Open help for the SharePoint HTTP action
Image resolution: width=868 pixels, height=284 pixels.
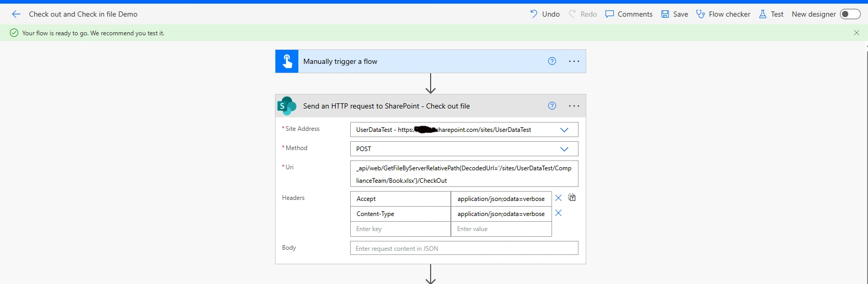pos(552,106)
